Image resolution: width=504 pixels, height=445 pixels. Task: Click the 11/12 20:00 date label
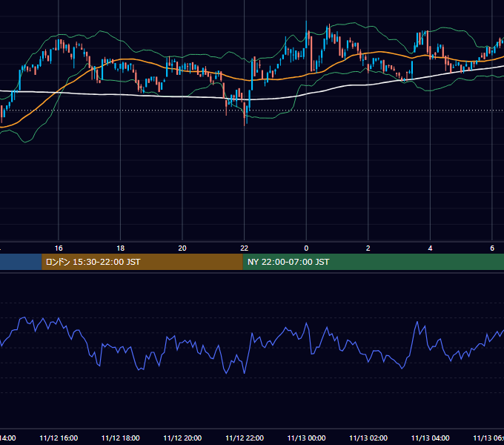coord(182,438)
